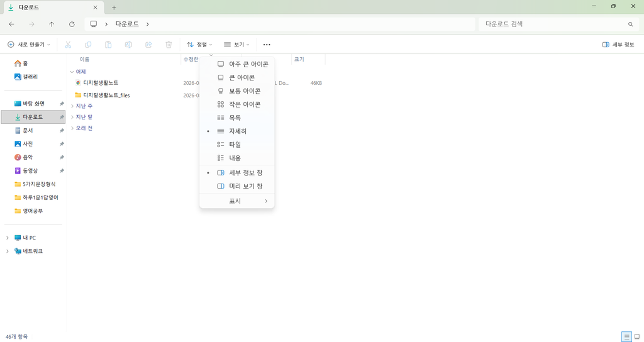Choose 보통 아이콘 view option
The image size is (644, 342).
tap(237, 91)
